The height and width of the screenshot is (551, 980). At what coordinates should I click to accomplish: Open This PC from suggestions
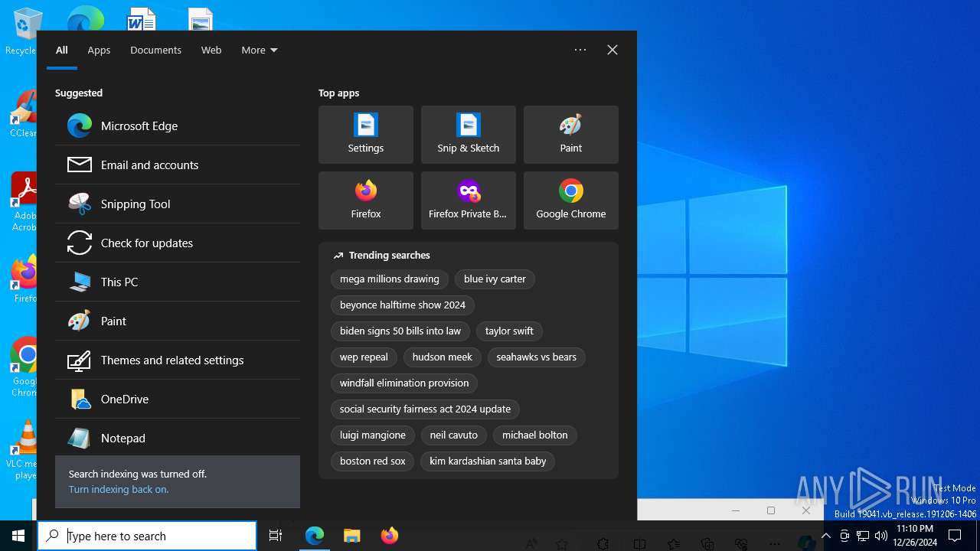[178, 282]
